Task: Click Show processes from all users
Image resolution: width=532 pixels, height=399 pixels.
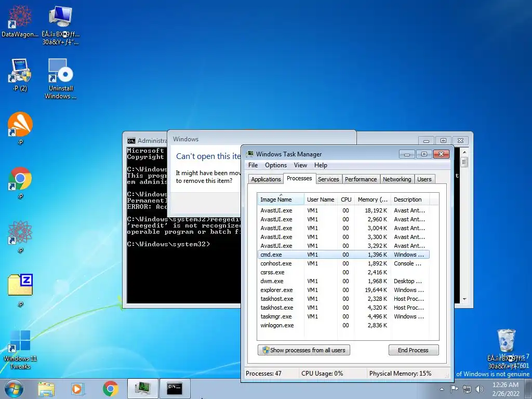Action: 303,350
